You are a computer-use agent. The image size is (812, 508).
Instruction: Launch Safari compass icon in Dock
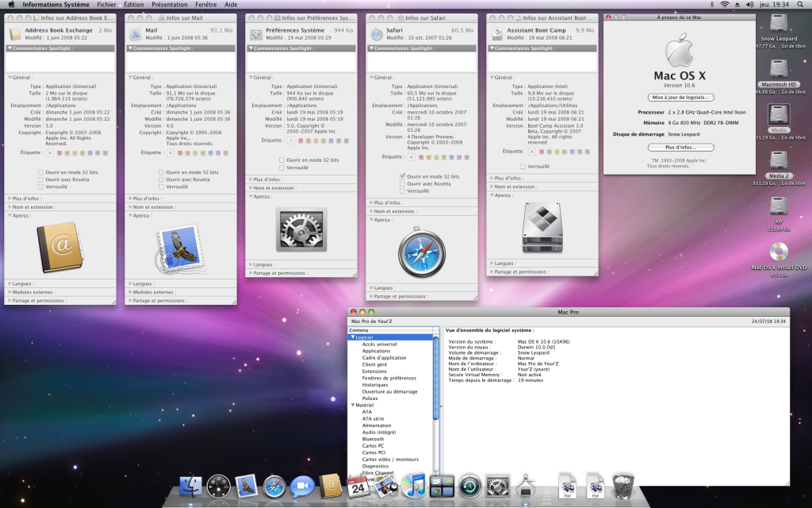coord(274,487)
